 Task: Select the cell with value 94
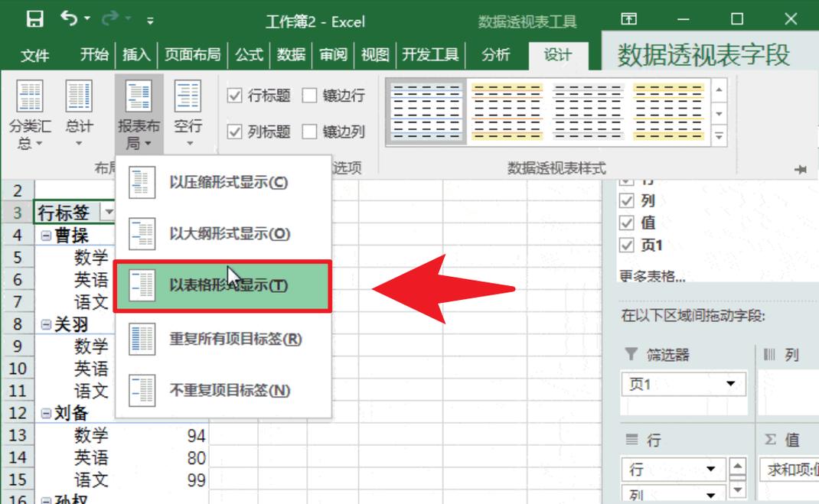pos(197,436)
